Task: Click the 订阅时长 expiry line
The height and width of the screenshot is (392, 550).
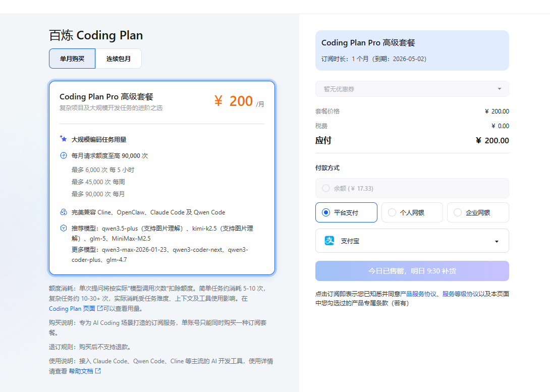Action: tap(374, 59)
